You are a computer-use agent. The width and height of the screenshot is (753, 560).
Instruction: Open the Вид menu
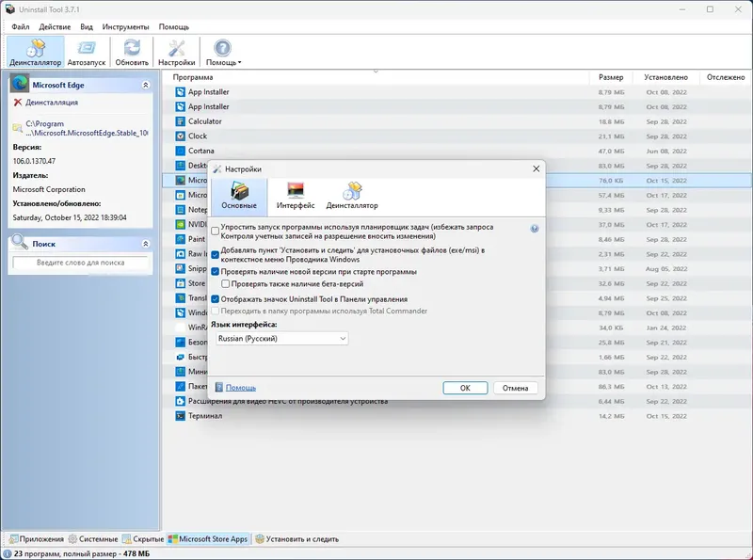(x=87, y=27)
